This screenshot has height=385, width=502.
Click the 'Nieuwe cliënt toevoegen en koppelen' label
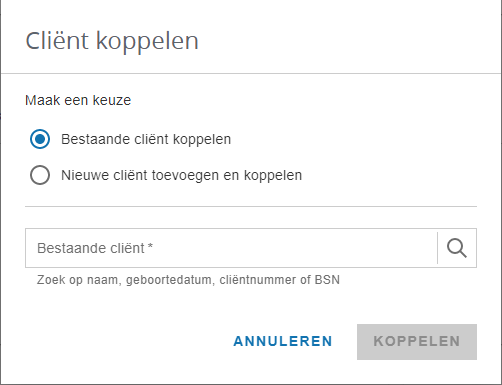182,175
